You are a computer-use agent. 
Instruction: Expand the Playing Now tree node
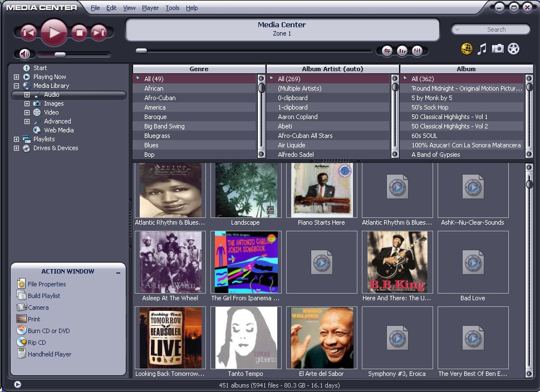click(16, 77)
